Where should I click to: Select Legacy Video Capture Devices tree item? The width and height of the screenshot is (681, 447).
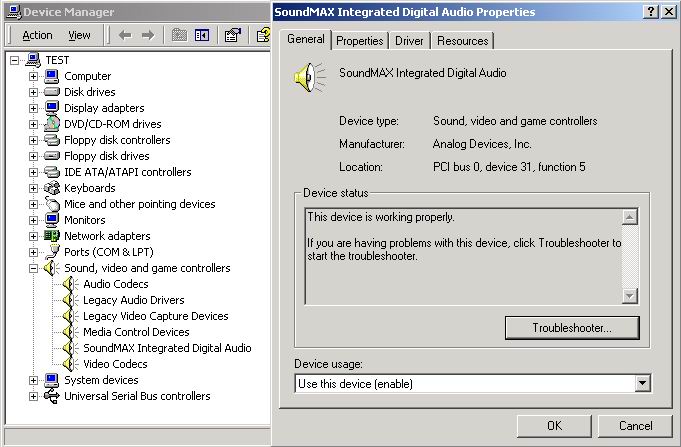tap(155, 316)
